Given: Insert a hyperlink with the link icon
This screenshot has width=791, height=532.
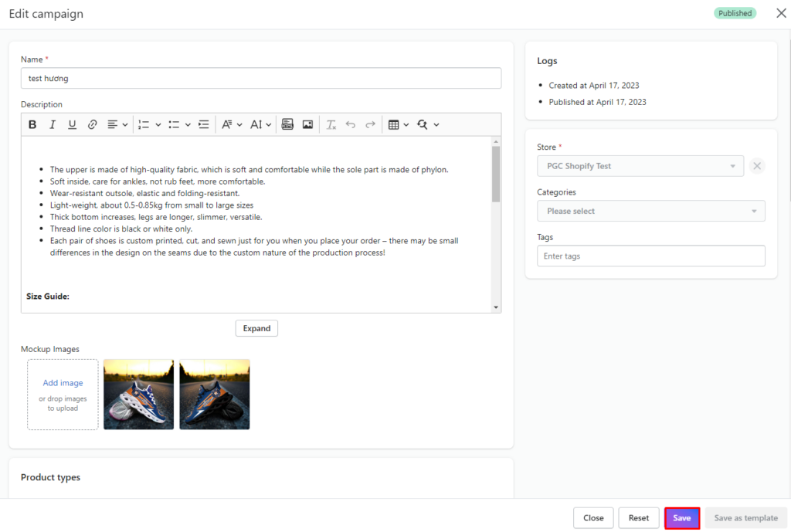Looking at the screenshot, I should point(92,124).
